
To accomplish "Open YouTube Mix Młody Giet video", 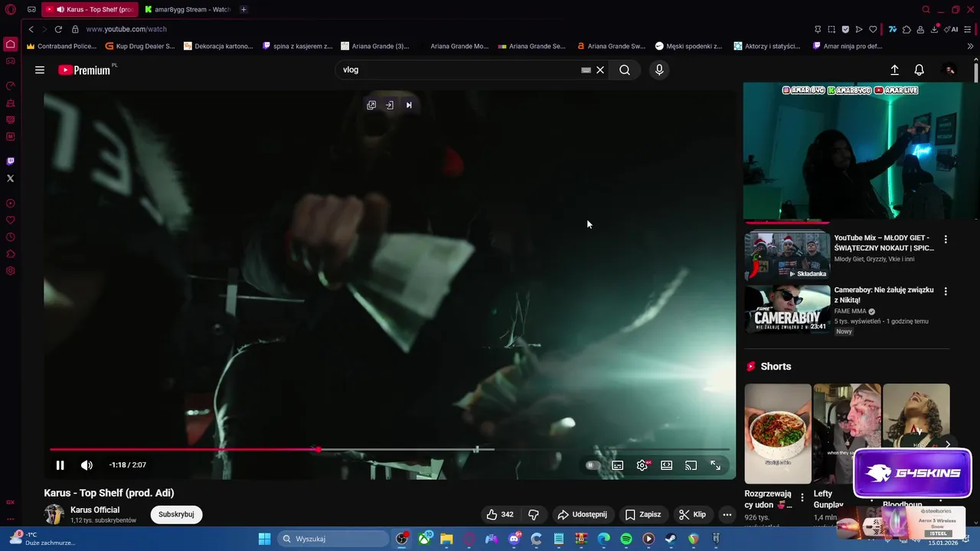I will (x=787, y=256).
